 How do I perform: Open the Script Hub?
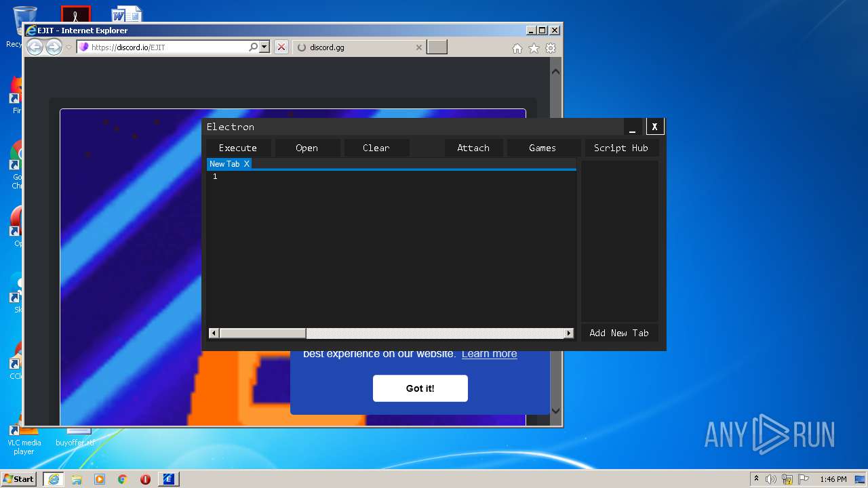coord(621,148)
